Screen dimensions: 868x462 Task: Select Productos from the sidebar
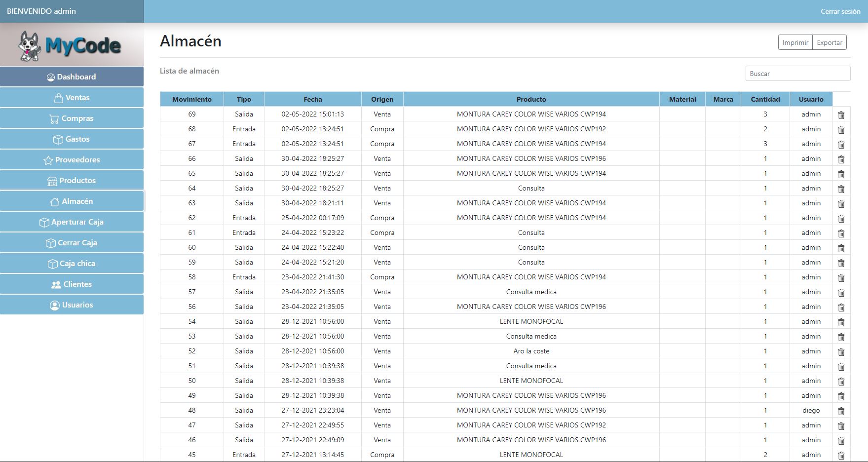[x=72, y=181]
